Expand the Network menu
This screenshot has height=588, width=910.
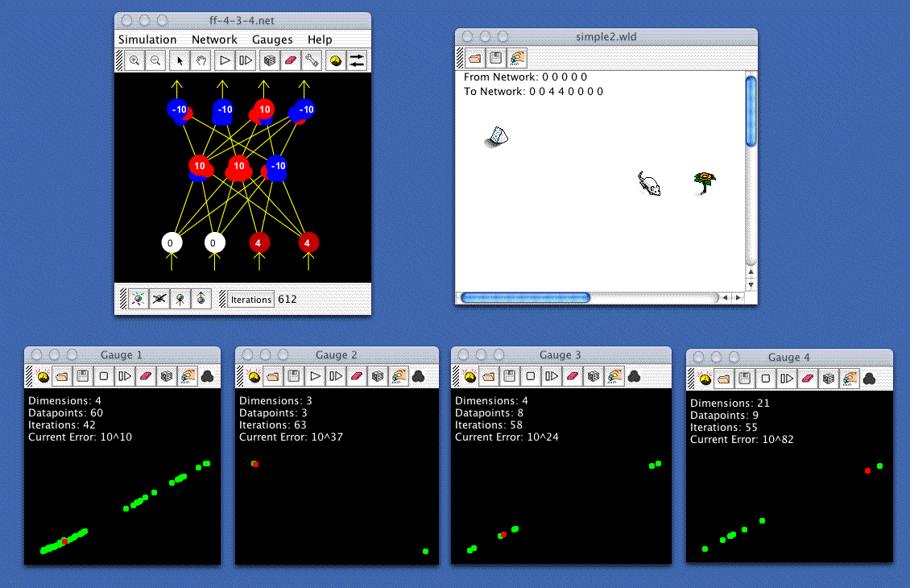[214, 39]
